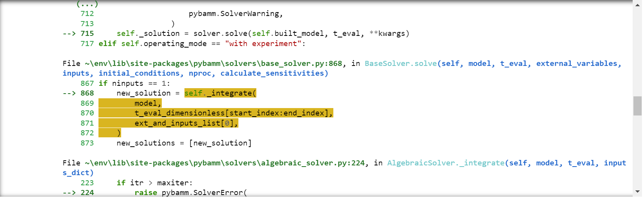
Task: Click arrow line 715 number
Action: 87,34
